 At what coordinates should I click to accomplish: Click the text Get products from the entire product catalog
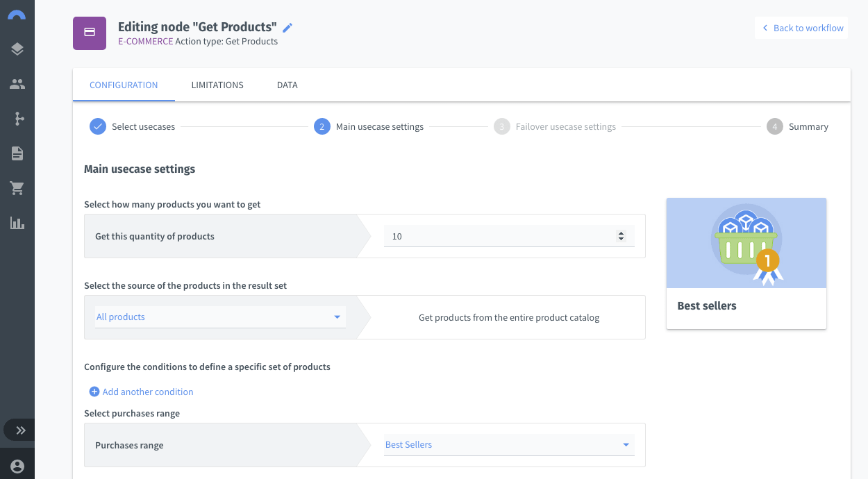click(x=509, y=317)
